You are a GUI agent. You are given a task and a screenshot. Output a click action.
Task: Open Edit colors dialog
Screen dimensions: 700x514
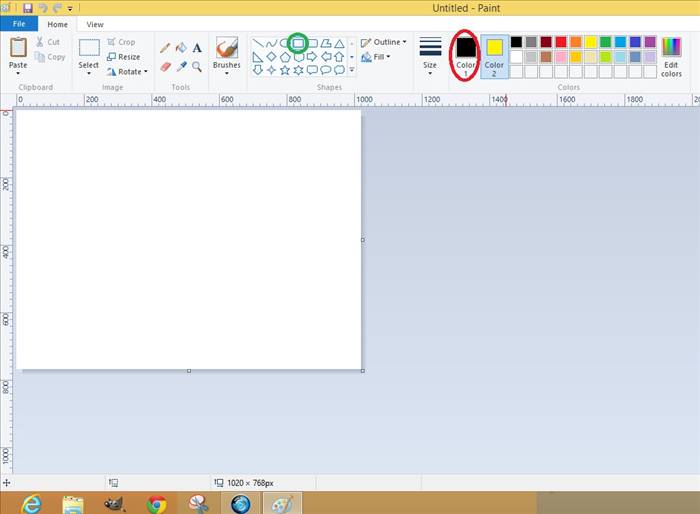[x=671, y=57]
